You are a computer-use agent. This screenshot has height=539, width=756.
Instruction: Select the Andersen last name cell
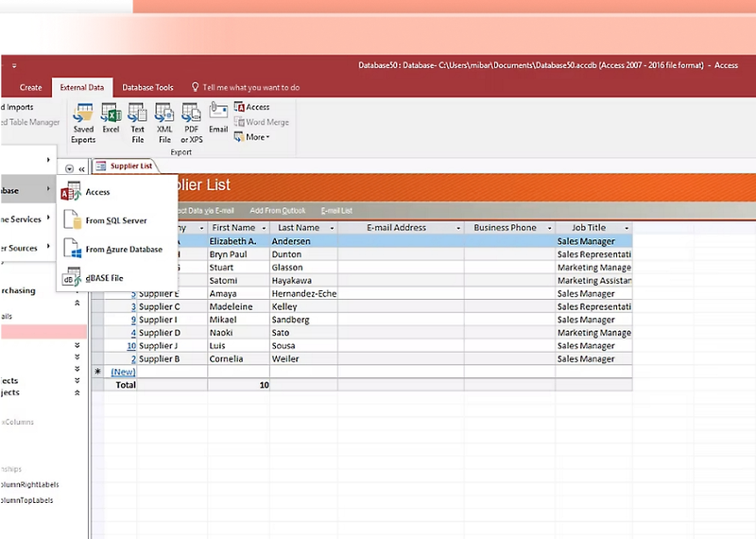click(303, 241)
